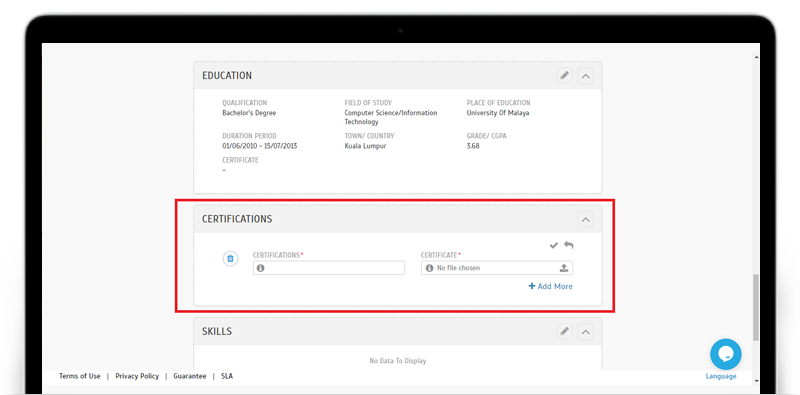Click the 'No file chosen' certificate field
800x395 pixels.
(497, 268)
